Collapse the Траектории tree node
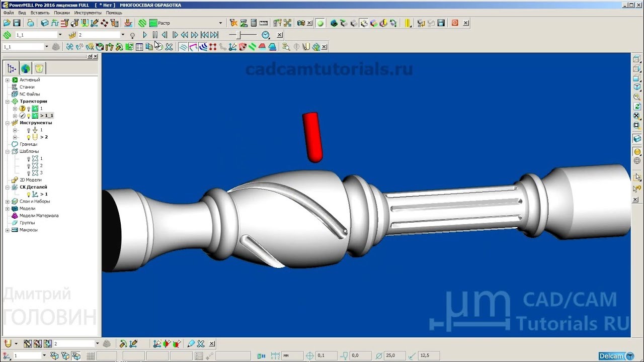The image size is (644, 362). [x=8, y=102]
